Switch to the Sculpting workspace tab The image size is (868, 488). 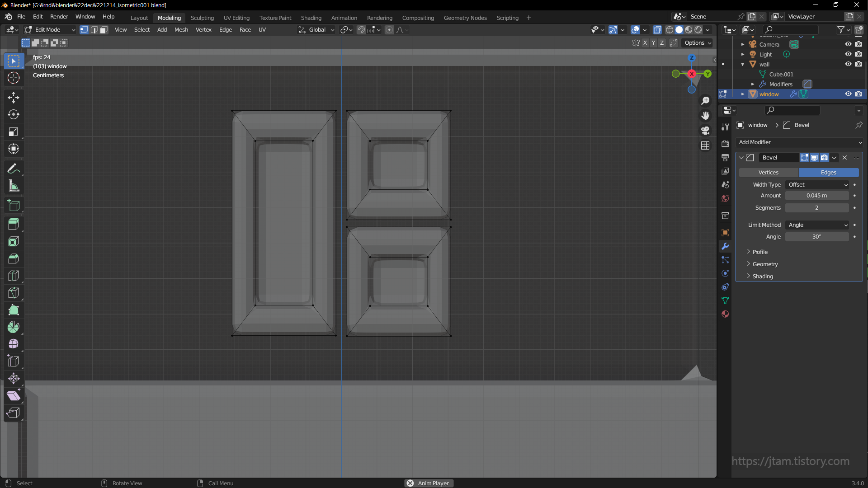[x=202, y=18]
